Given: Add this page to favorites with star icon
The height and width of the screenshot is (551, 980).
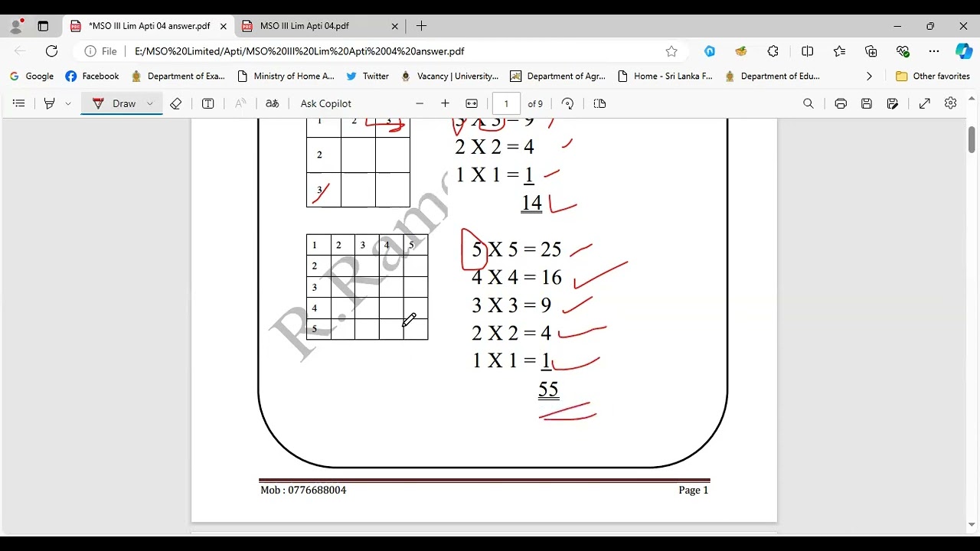Looking at the screenshot, I should [671, 51].
